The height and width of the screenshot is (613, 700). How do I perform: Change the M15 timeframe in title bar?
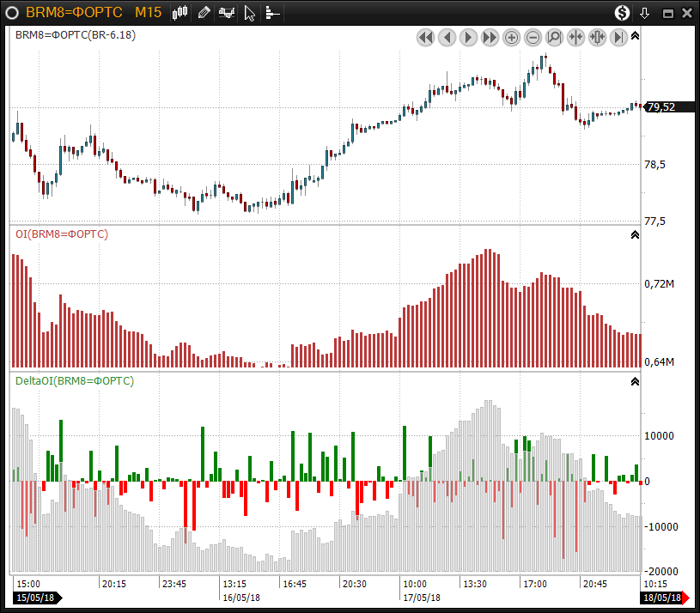click(148, 13)
